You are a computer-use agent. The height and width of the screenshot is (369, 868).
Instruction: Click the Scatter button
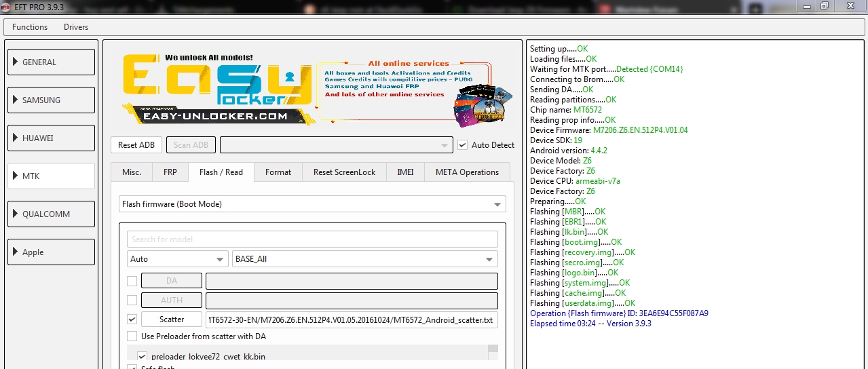(172, 319)
